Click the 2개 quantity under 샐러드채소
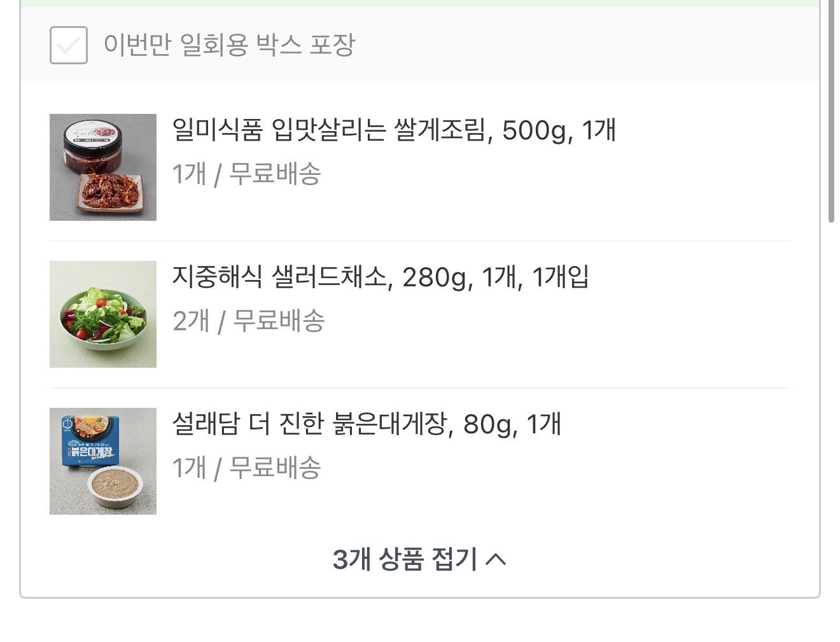This screenshot has width=840, height=642. [190, 321]
